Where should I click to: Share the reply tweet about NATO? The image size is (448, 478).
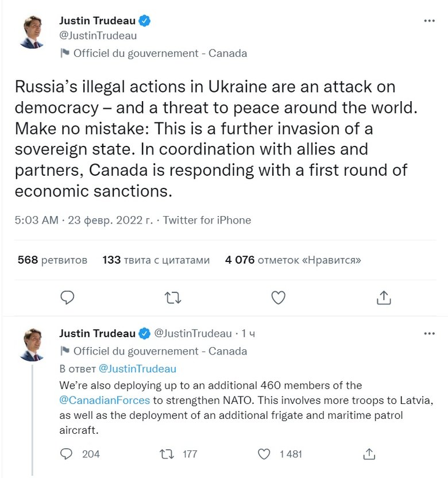[370, 454]
